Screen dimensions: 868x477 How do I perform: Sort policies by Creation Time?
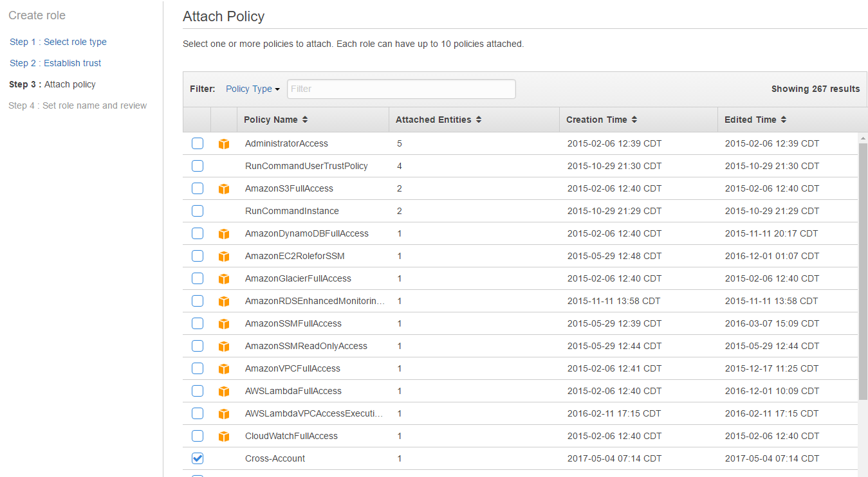(601, 120)
